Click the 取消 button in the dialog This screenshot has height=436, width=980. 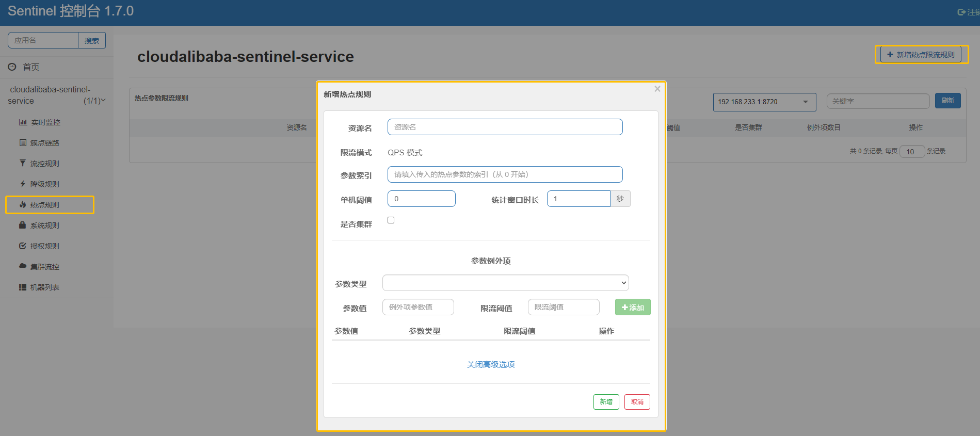[x=637, y=401]
